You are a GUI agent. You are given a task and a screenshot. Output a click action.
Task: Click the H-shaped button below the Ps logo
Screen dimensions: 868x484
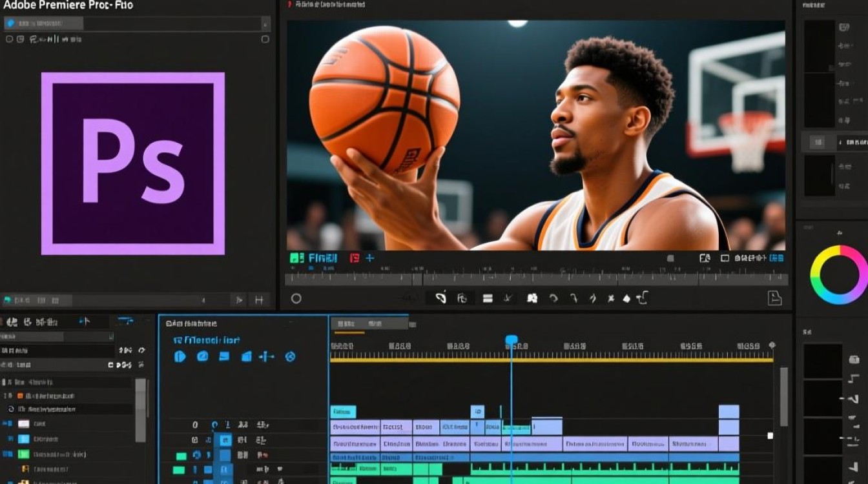pyautogui.click(x=259, y=300)
